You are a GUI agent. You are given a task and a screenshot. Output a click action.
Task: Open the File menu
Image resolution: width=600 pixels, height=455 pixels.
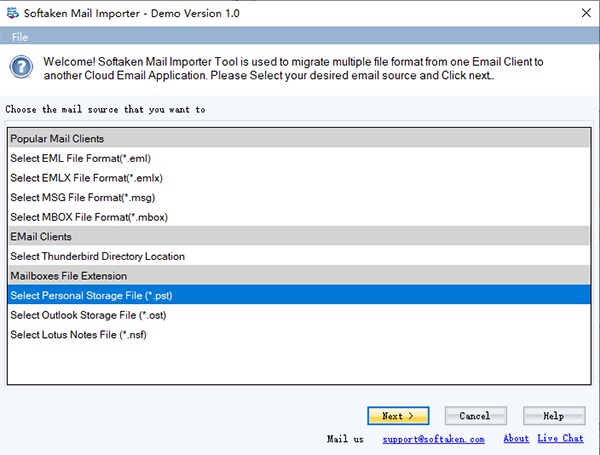pyautogui.click(x=20, y=37)
